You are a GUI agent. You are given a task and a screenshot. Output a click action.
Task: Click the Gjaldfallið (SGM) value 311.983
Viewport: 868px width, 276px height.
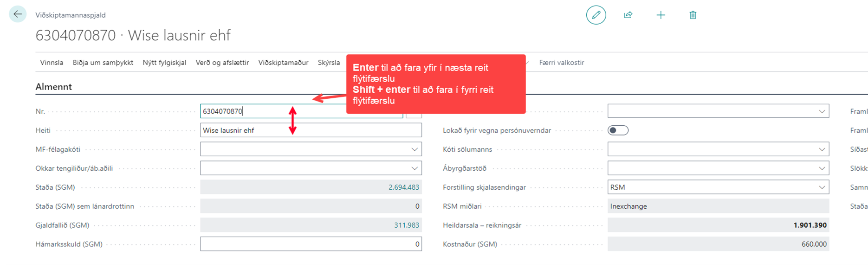(406, 225)
